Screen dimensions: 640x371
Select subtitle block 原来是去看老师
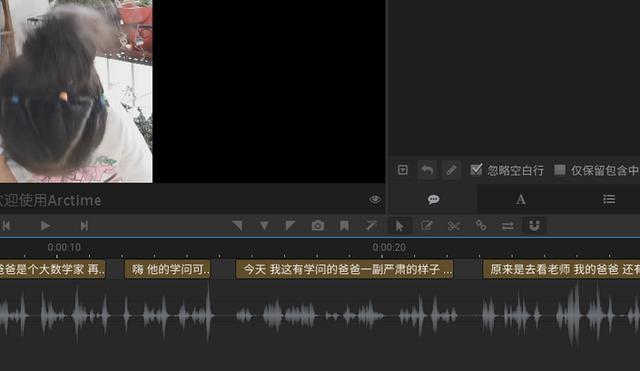pos(562,269)
